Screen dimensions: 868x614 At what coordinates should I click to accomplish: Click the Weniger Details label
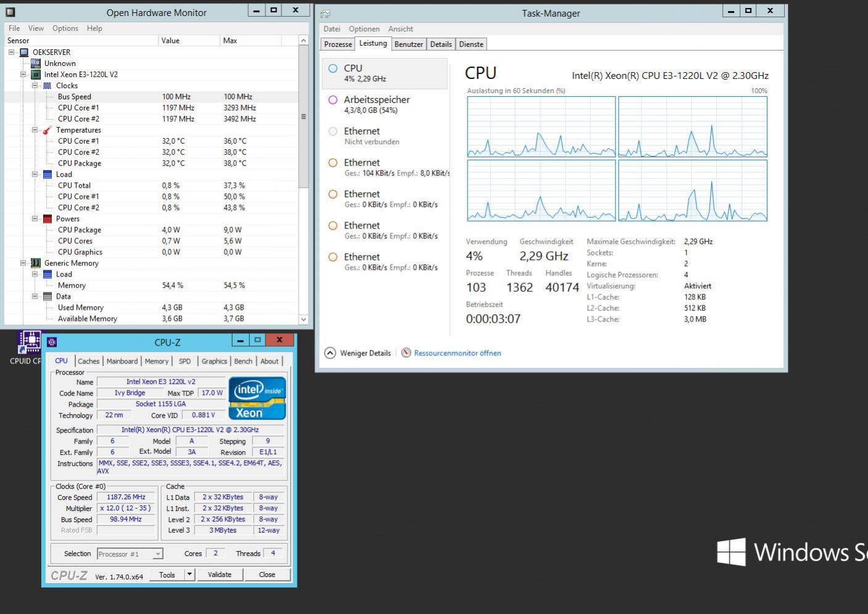365,353
